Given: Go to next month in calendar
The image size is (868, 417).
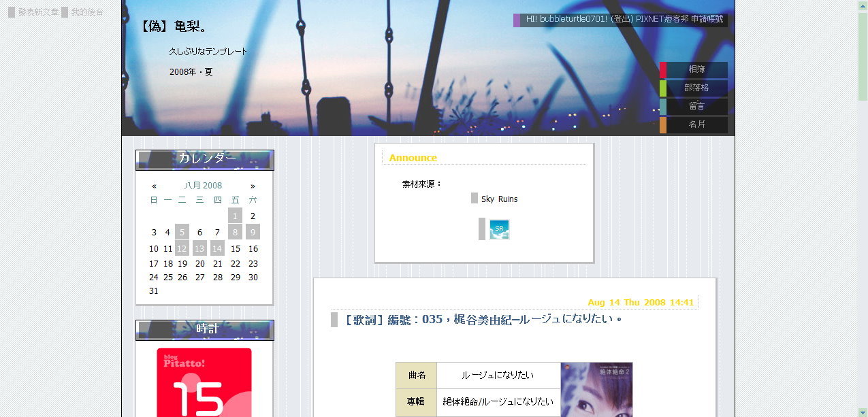Looking at the screenshot, I should 253,186.
